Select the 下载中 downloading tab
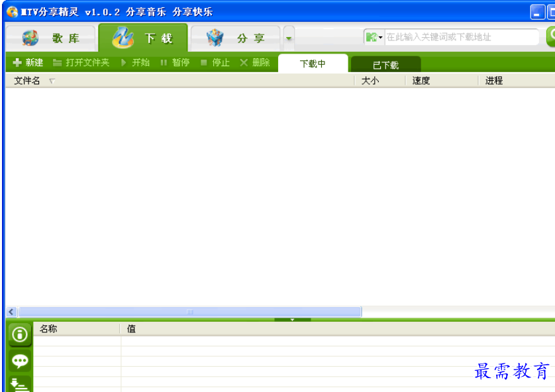 point(313,64)
